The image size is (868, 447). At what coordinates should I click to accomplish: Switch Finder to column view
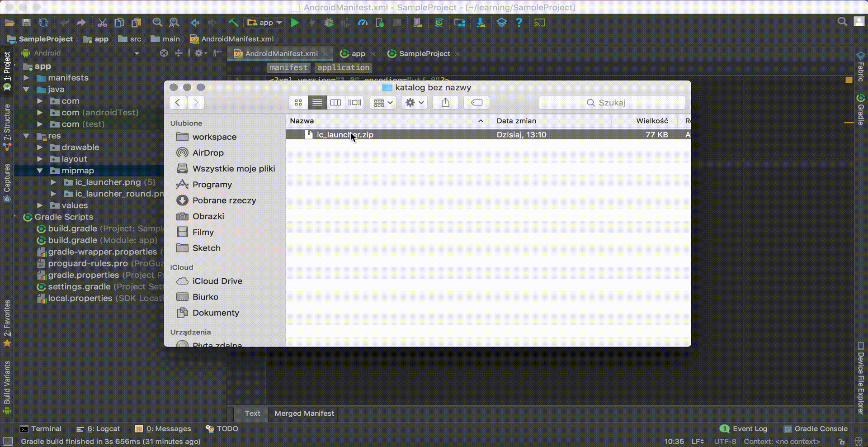[336, 103]
